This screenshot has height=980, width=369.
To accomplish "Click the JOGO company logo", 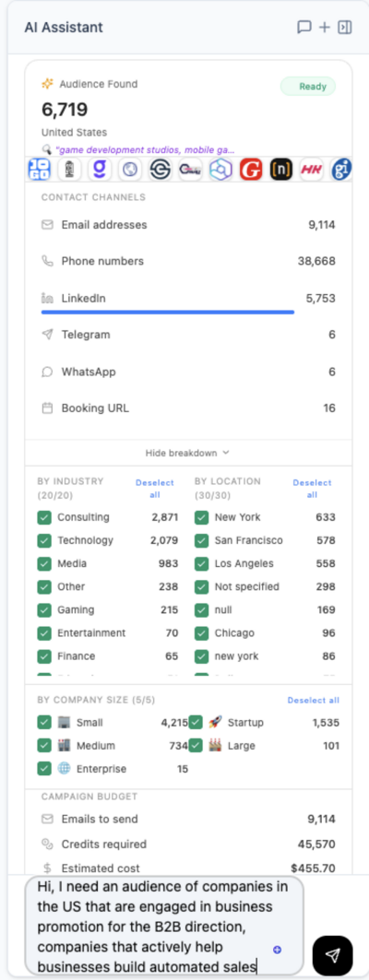I will [38, 169].
